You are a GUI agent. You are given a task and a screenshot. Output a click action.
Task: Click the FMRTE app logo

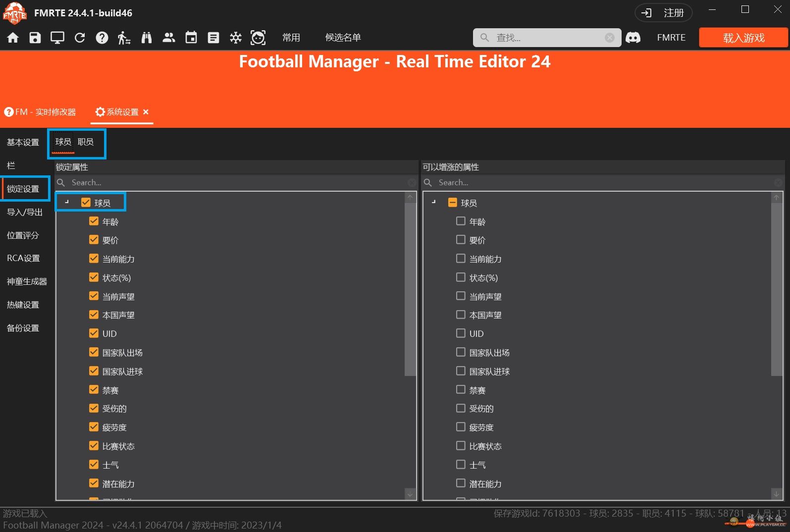pos(14,13)
